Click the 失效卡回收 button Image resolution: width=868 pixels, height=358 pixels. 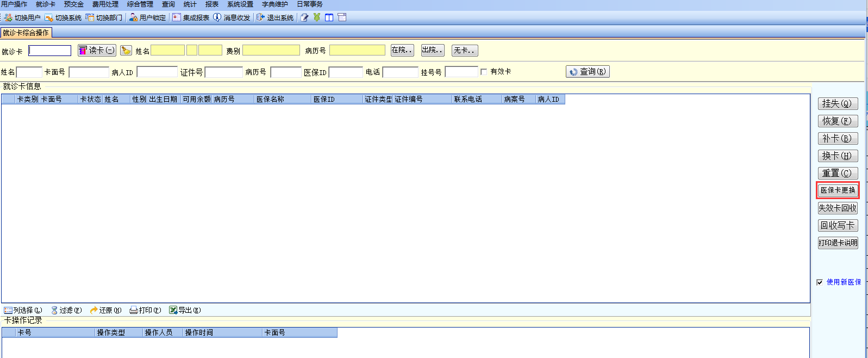[x=838, y=208]
